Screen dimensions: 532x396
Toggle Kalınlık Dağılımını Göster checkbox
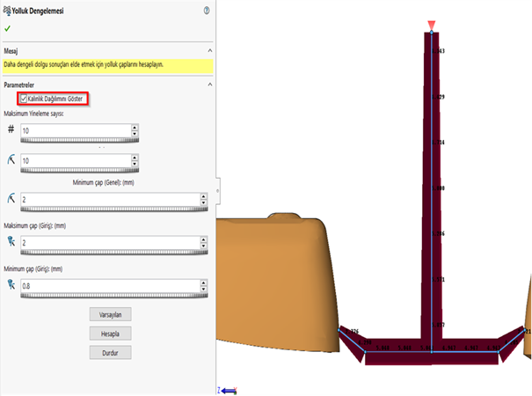(25, 99)
